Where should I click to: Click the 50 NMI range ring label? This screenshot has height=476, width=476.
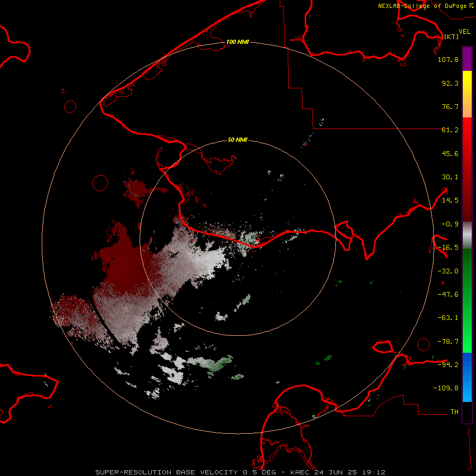237,140
